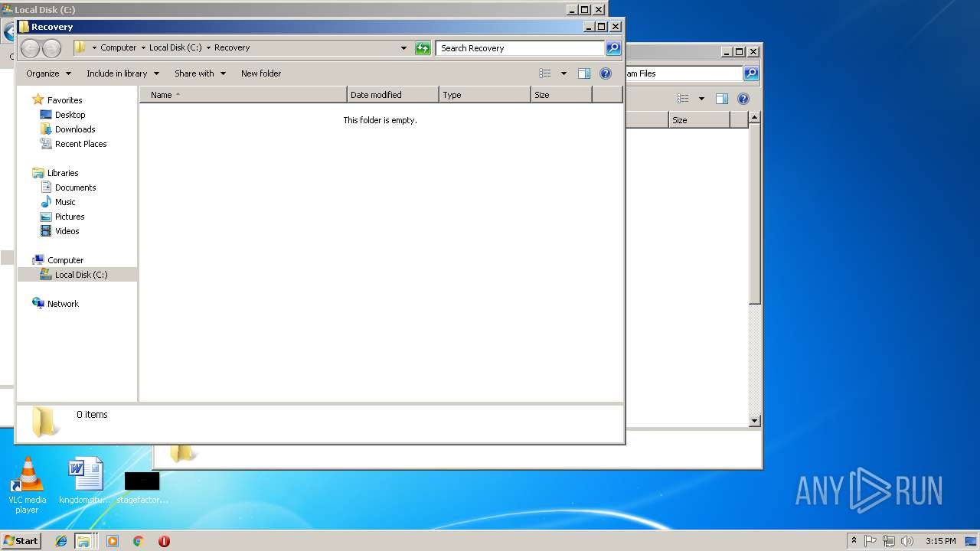The width and height of the screenshot is (980, 551).
Task: Refresh the Recovery folder view
Action: pyautogui.click(x=423, y=48)
